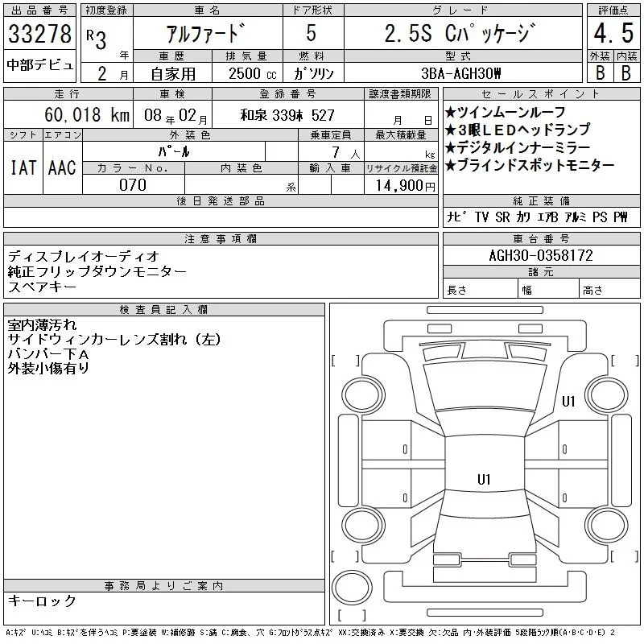The height and width of the screenshot is (644, 644).
Task: Click the セールスポイント header
Action: 541,94
